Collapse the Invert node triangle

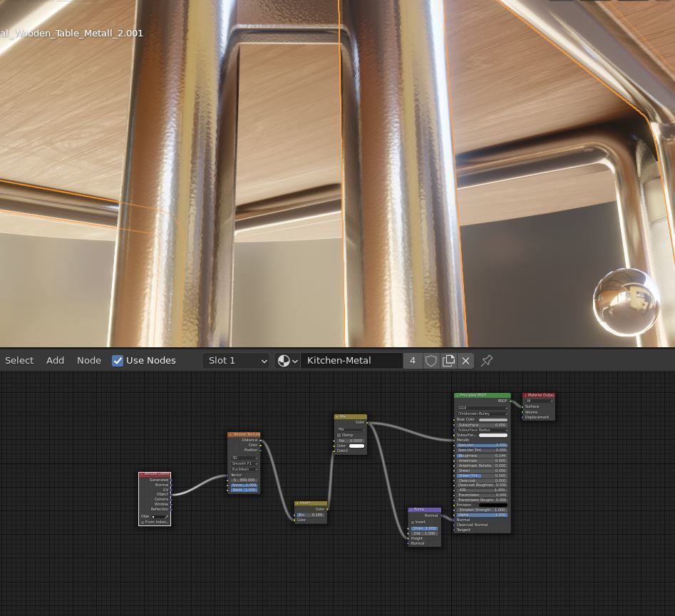point(297,503)
